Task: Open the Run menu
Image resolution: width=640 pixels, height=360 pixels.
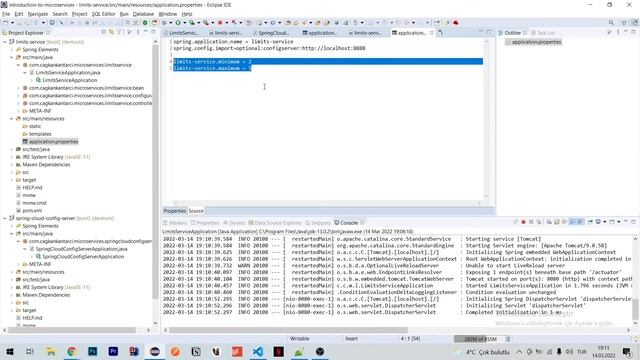Action: click(x=124, y=14)
